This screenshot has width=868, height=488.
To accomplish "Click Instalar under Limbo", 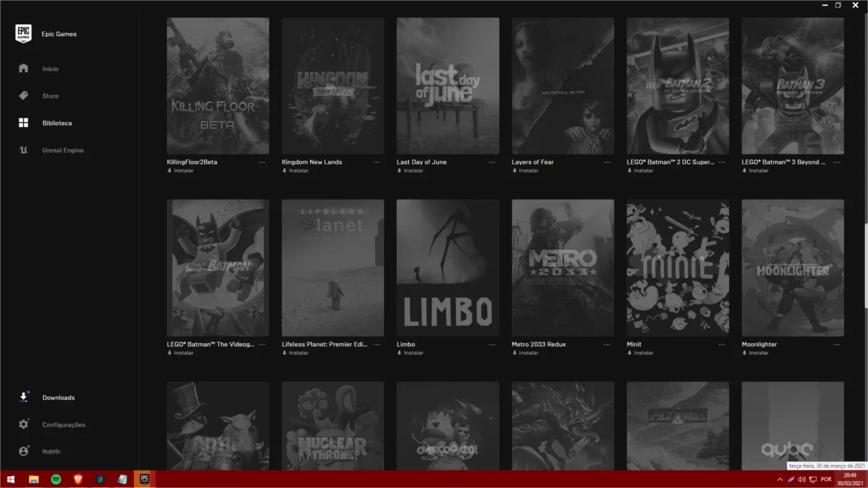I will pos(410,353).
